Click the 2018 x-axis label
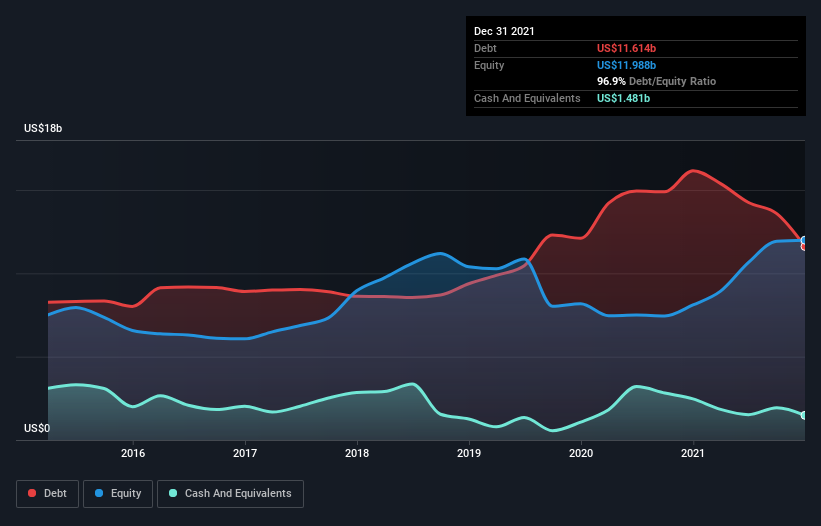The width and height of the screenshot is (821, 526). click(357, 453)
